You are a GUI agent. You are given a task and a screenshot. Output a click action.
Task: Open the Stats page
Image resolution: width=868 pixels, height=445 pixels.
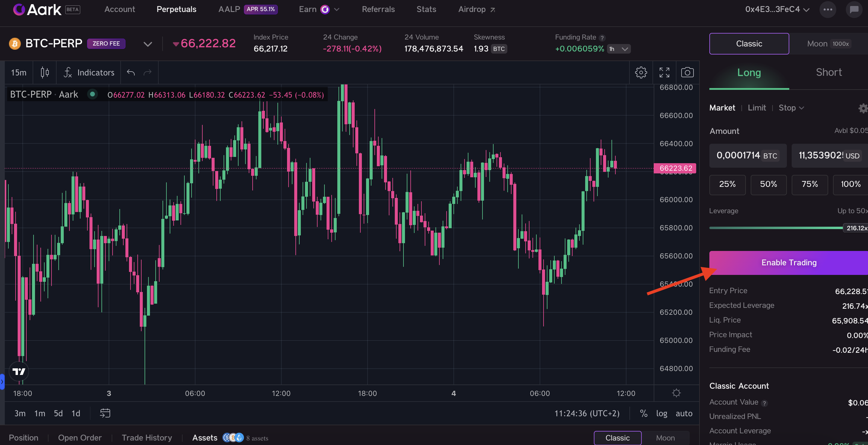426,10
